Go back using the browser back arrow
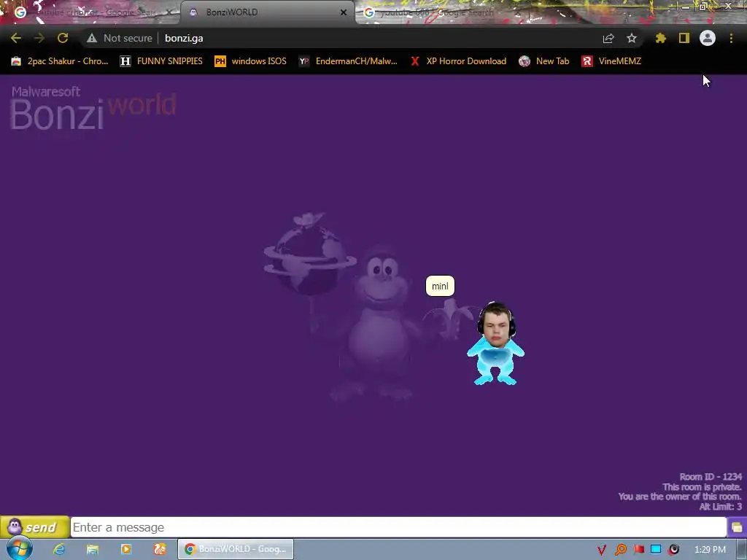 coord(16,38)
